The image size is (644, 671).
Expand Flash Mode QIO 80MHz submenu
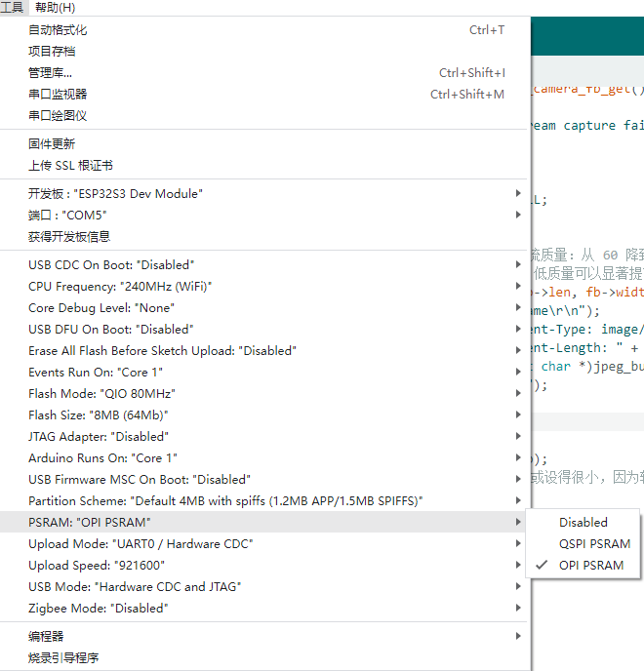265,393
